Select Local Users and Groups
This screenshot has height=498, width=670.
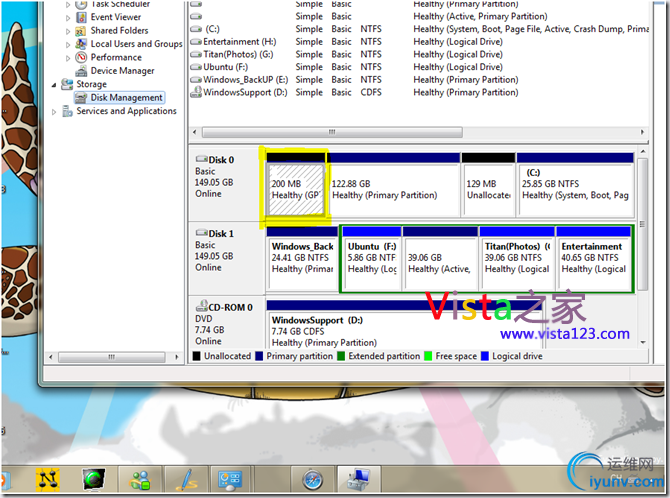click(x=136, y=44)
